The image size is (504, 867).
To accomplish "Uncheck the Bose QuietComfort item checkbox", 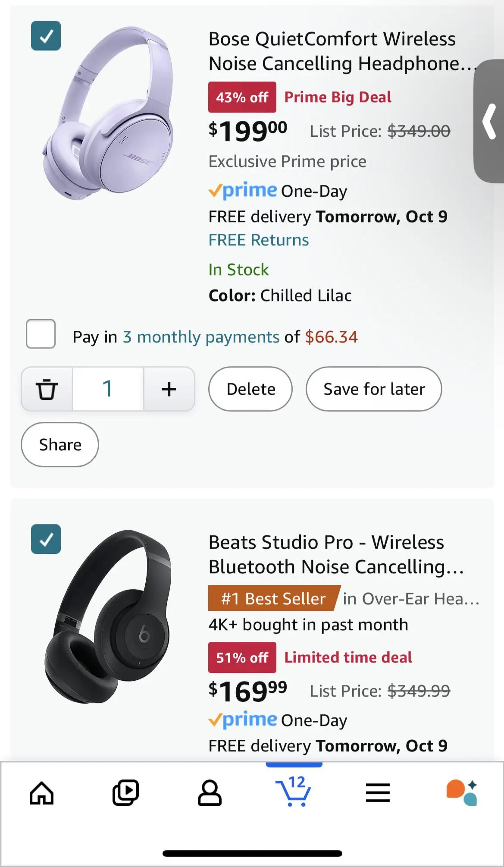I will [45, 37].
